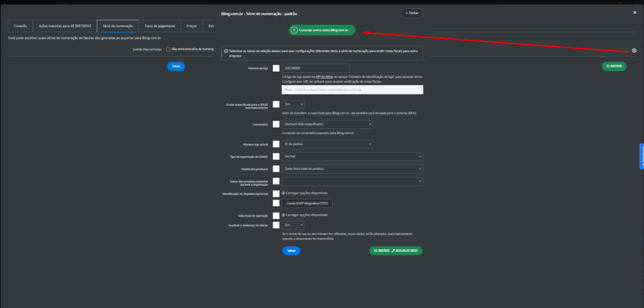Open Ações massivas para NF ERP/SEFAZ tab
The image size is (644, 308).
(65, 26)
